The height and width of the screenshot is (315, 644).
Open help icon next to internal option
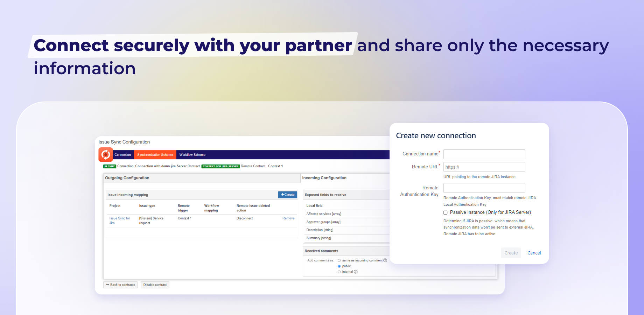(x=356, y=272)
